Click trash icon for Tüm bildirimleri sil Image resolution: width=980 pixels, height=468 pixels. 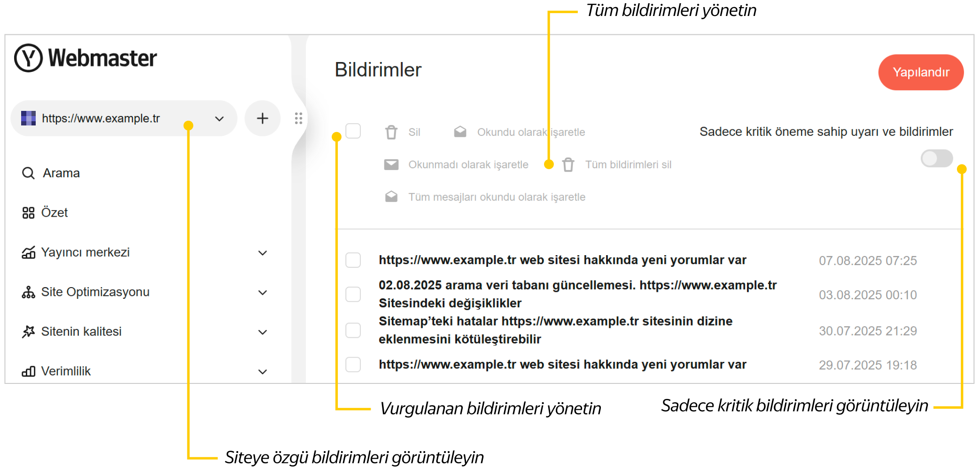568,164
